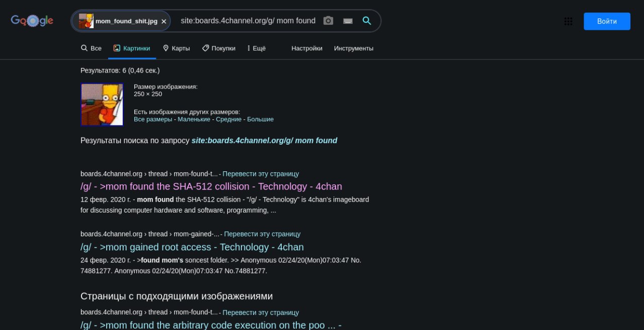Expand the Ещё menu
Screen dimensions: 644x330
(256, 48)
